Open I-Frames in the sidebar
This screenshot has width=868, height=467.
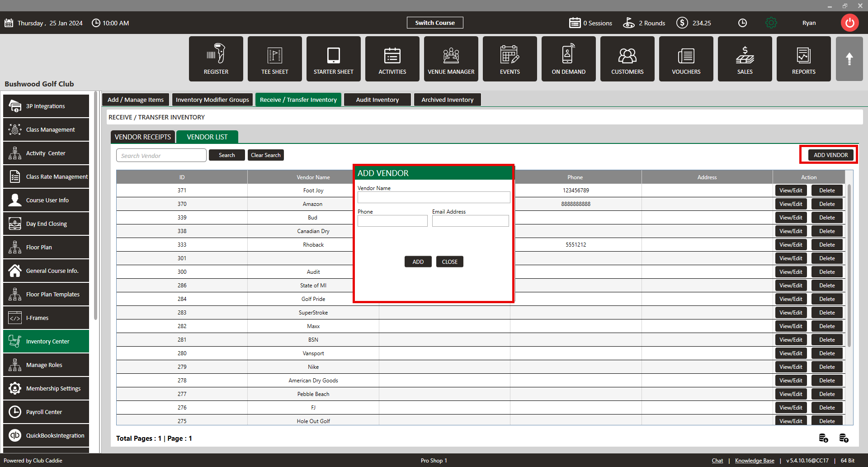point(46,318)
